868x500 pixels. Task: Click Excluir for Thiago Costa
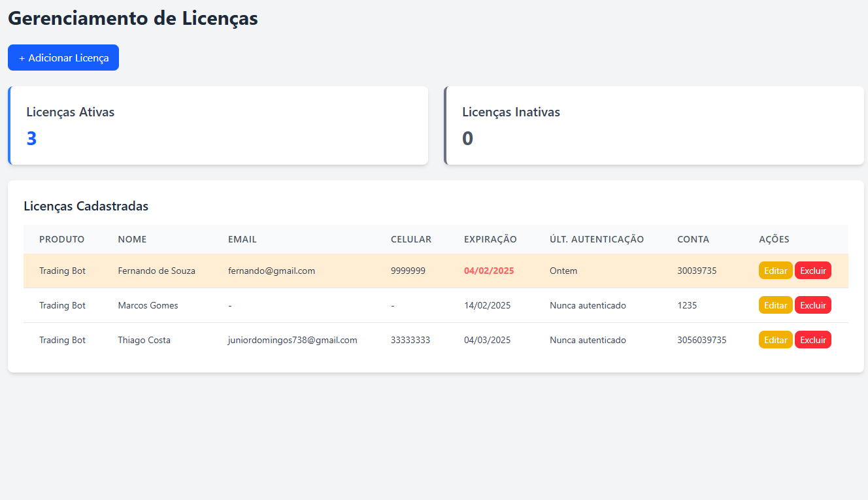click(812, 339)
